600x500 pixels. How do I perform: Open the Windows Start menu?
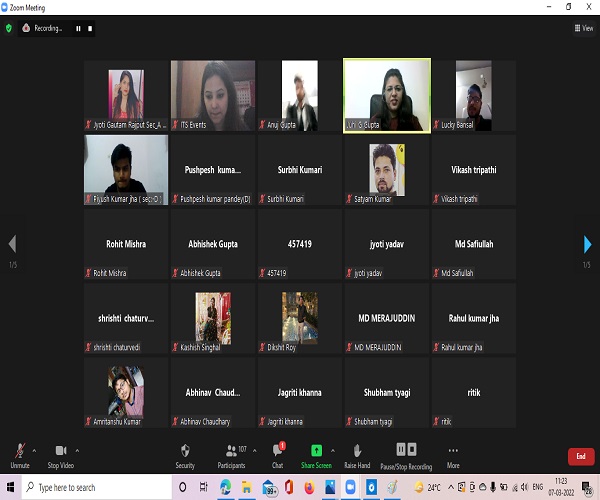coord(10,487)
